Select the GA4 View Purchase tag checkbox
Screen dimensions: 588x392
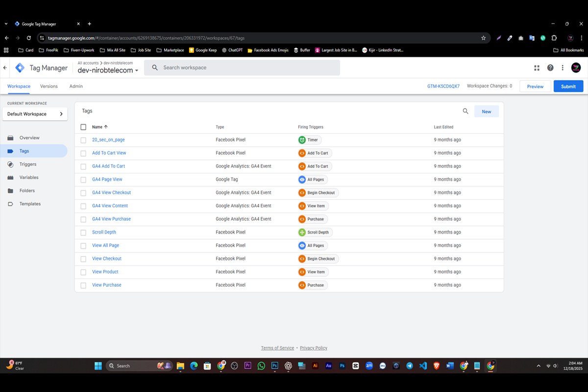pyautogui.click(x=83, y=219)
